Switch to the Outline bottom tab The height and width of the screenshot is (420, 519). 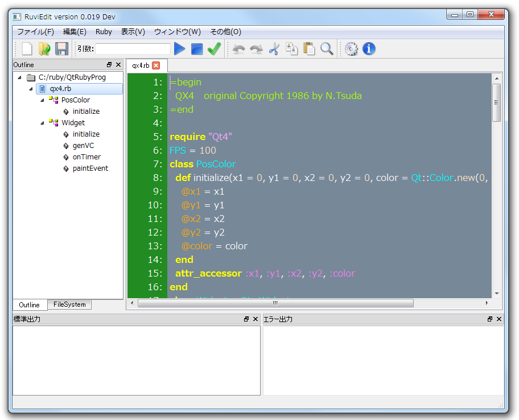tap(29, 305)
